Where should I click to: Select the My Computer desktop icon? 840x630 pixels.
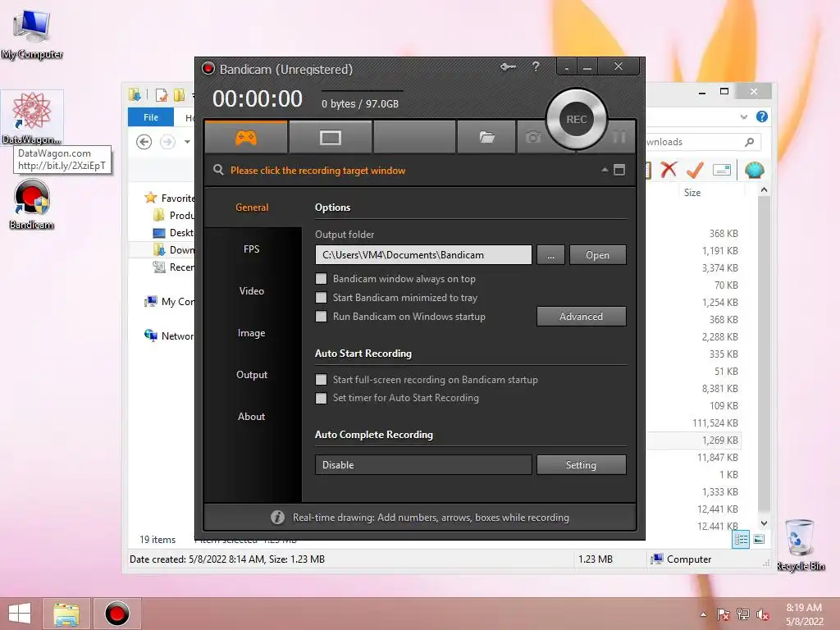(x=32, y=34)
